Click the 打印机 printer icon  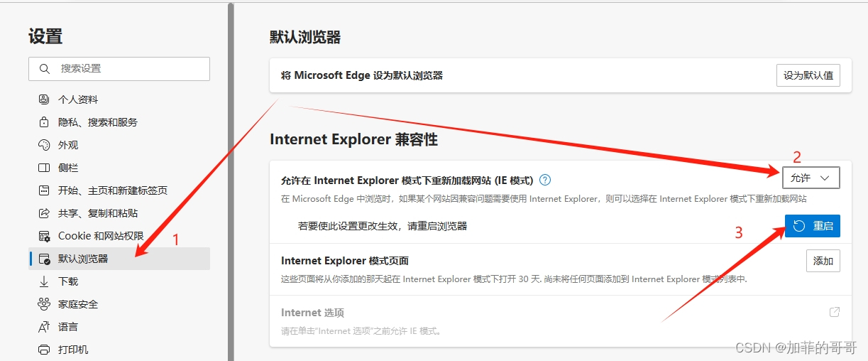tap(44, 350)
